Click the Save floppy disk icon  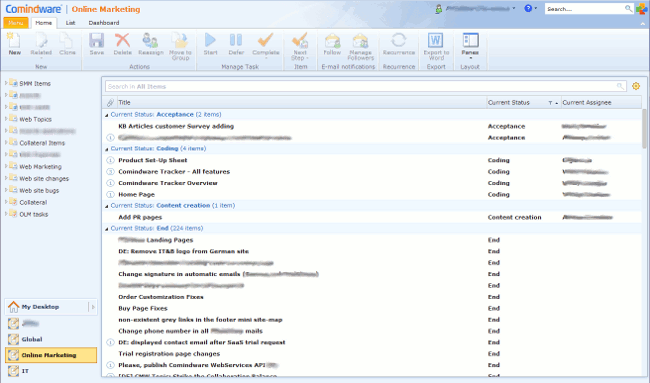[x=97, y=41]
